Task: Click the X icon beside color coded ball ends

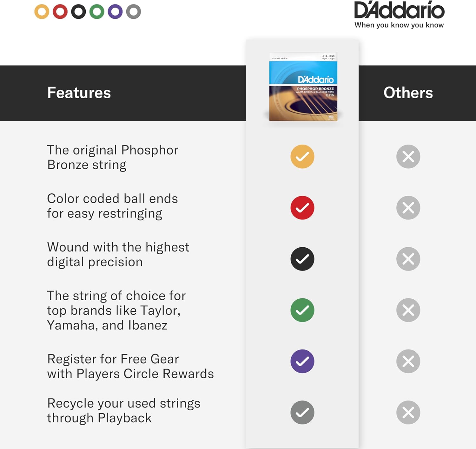Action: click(x=408, y=208)
